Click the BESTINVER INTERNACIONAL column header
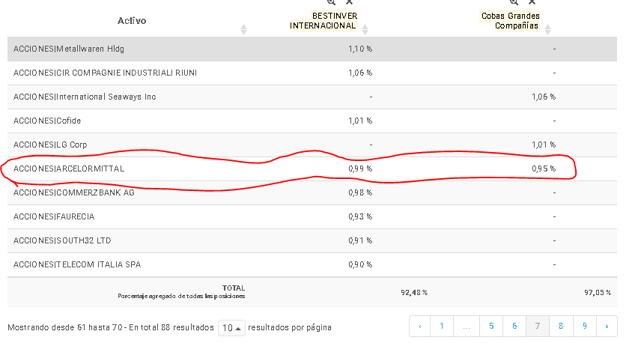Screen dimensions: 644x343 pyautogui.click(x=323, y=20)
